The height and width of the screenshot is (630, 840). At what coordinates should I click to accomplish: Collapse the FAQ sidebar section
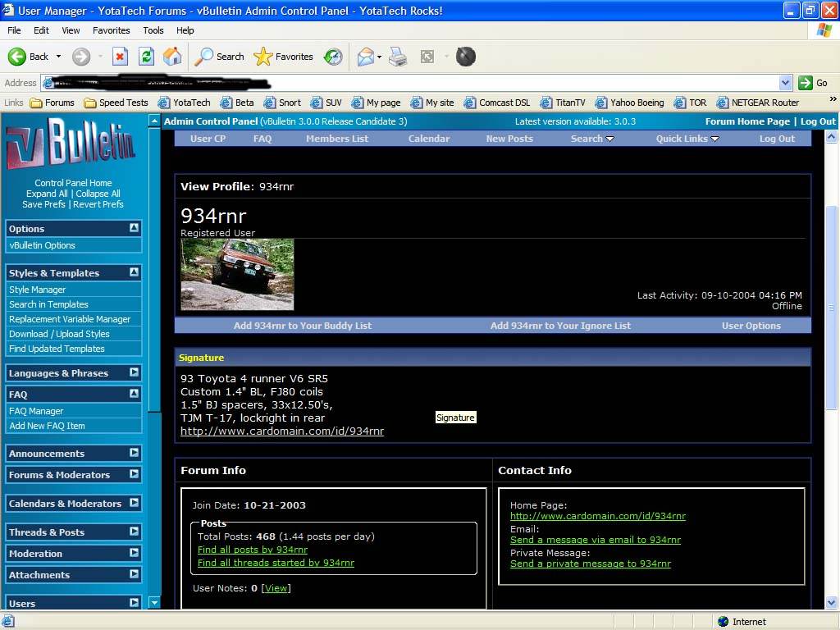134,394
